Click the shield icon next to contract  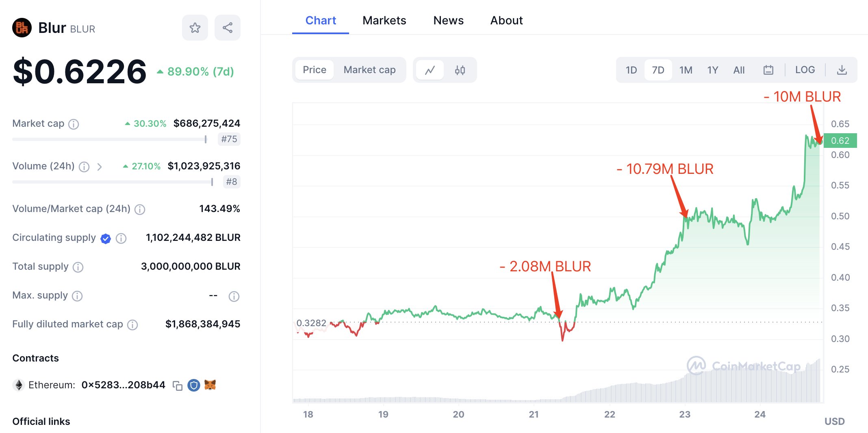click(x=194, y=385)
